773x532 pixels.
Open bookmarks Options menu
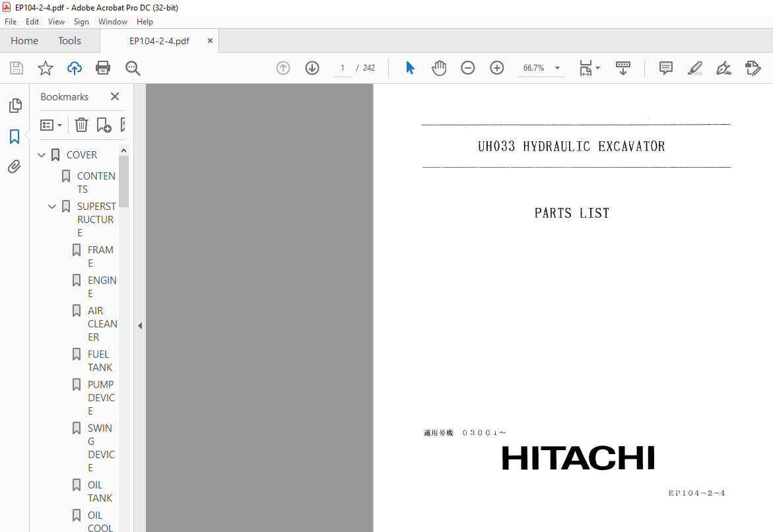click(51, 125)
